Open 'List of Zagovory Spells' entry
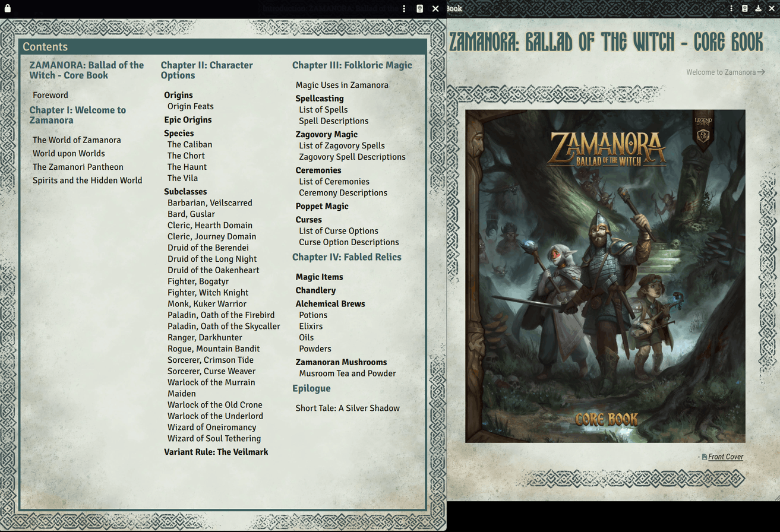The image size is (780, 532). 342,145
